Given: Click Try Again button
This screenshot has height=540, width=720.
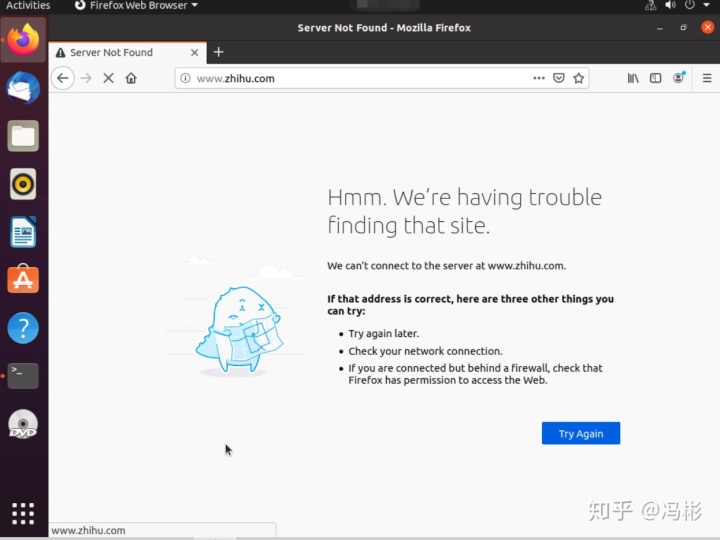Looking at the screenshot, I should (x=581, y=433).
